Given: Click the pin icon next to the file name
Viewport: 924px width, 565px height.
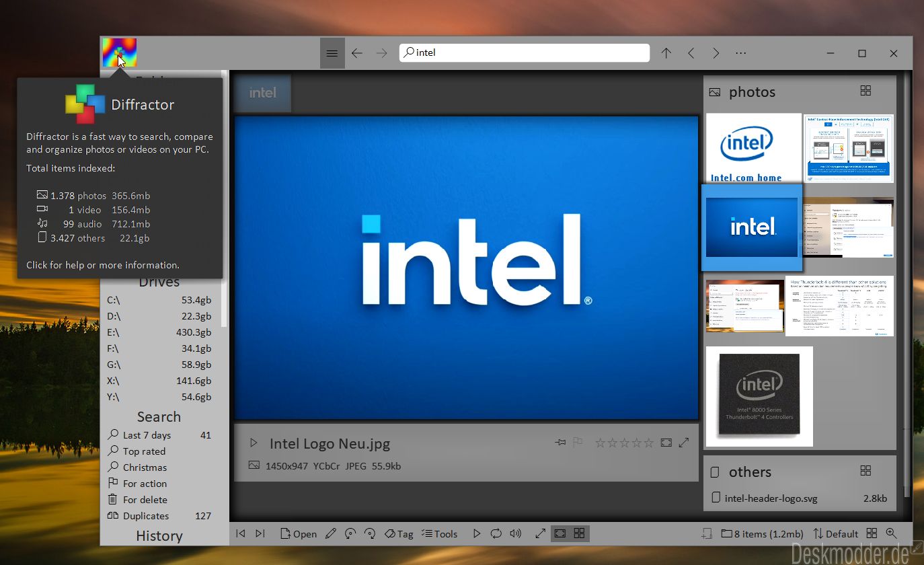Looking at the screenshot, I should click(x=560, y=443).
